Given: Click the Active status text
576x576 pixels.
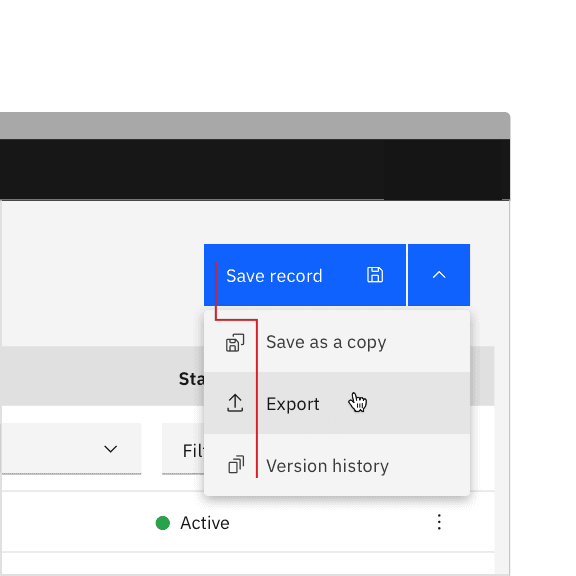Looking at the screenshot, I should click(x=205, y=523).
